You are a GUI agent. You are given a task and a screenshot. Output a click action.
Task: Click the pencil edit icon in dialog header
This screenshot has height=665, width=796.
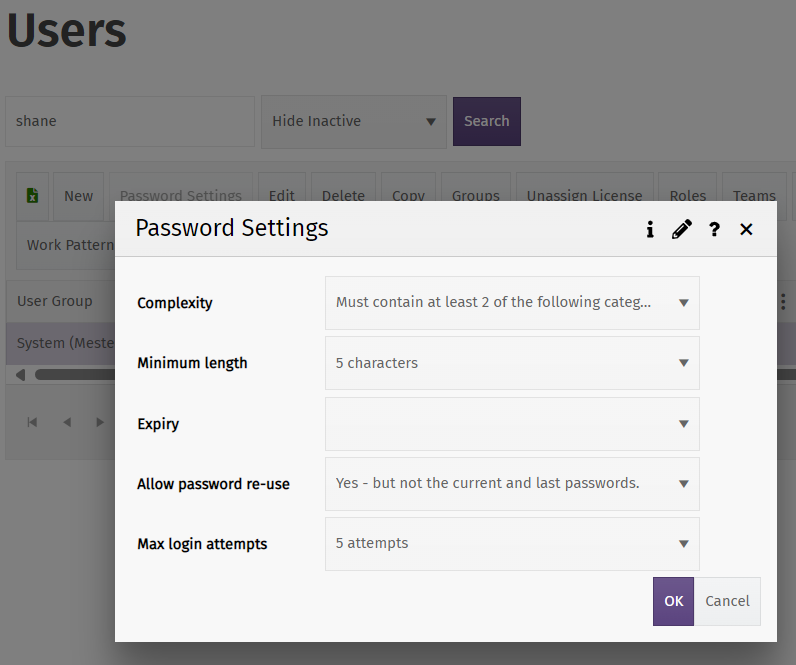pyautogui.click(x=682, y=230)
